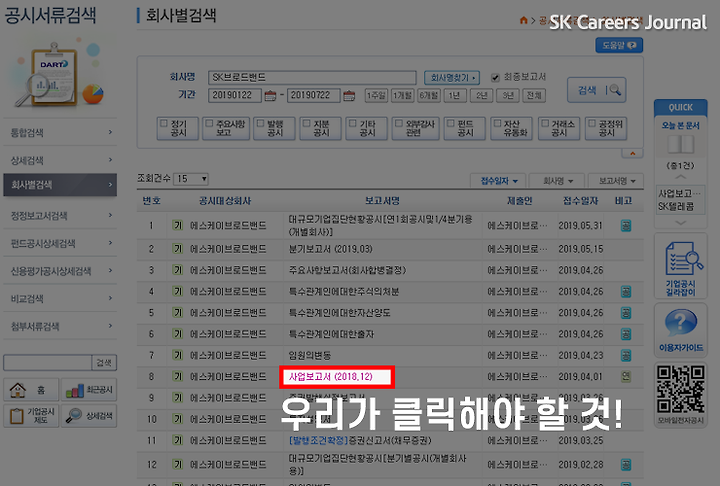Image resolution: width=720 pixels, height=486 pixels.
Task: Check 펀드공시 checkbox
Action: (451, 123)
